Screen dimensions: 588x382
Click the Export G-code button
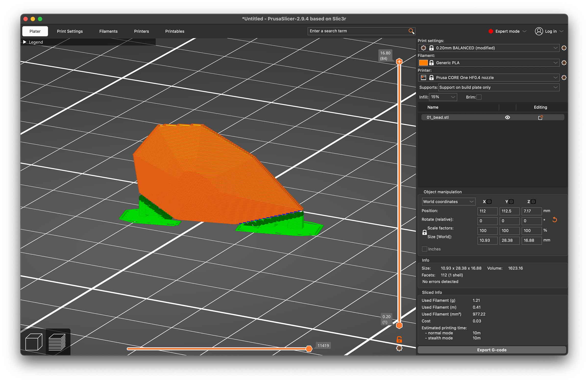pyautogui.click(x=492, y=350)
